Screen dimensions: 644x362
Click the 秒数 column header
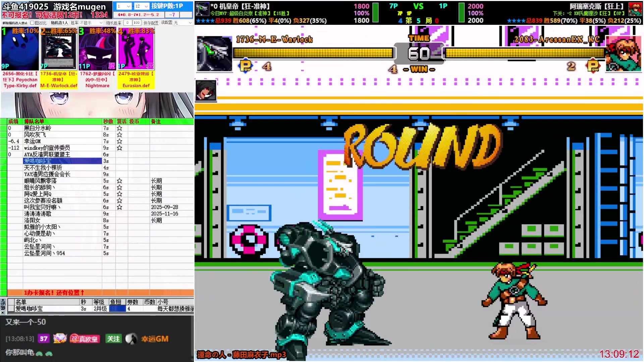point(108,121)
